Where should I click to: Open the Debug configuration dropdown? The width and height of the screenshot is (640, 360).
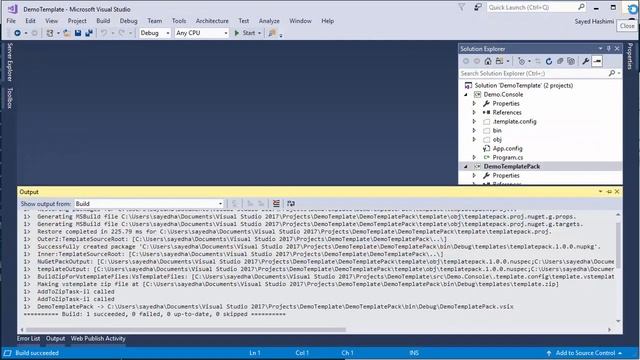tap(155, 33)
